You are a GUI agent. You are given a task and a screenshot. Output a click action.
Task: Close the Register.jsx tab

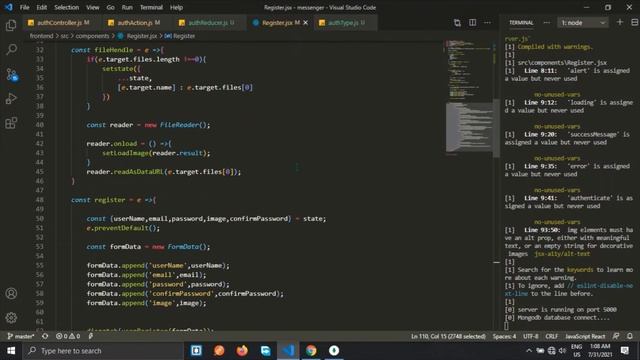pyautogui.click(x=305, y=23)
